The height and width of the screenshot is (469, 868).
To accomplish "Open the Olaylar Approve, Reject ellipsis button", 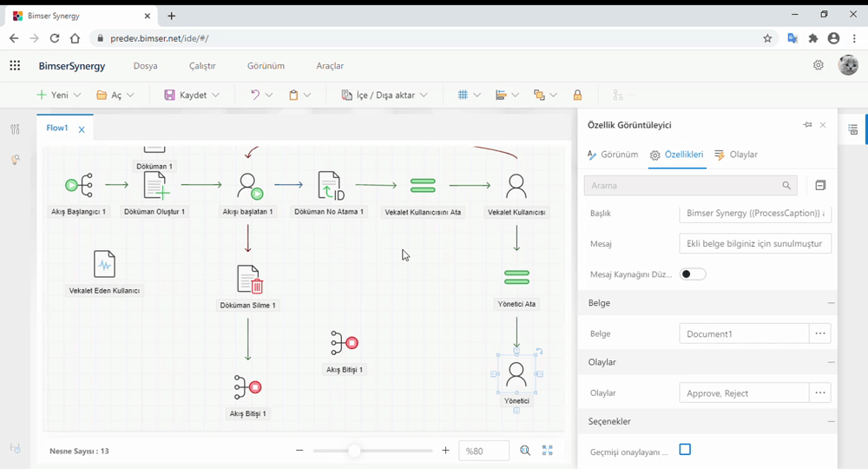I will [820, 393].
